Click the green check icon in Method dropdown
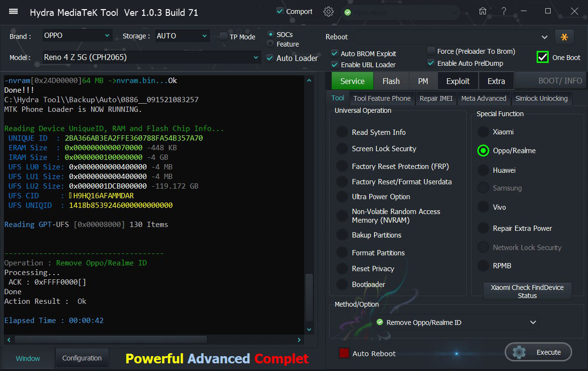588x371 pixels. pos(380,322)
